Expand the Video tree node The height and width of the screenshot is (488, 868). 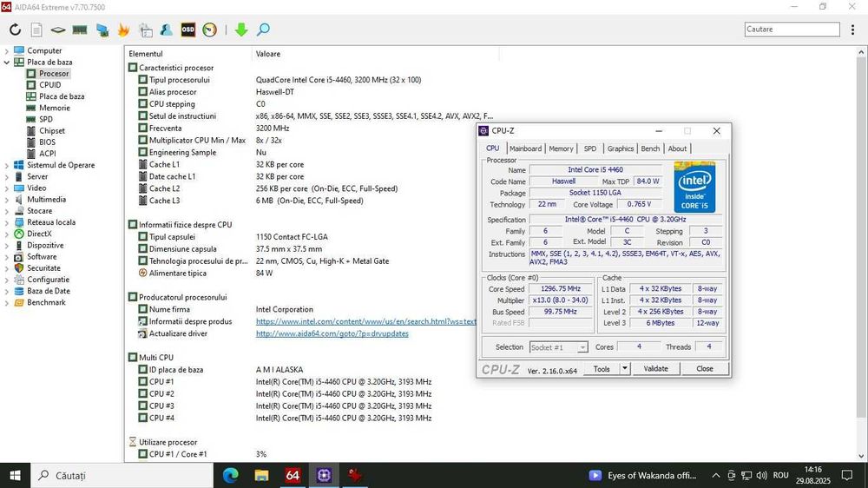[x=7, y=188]
